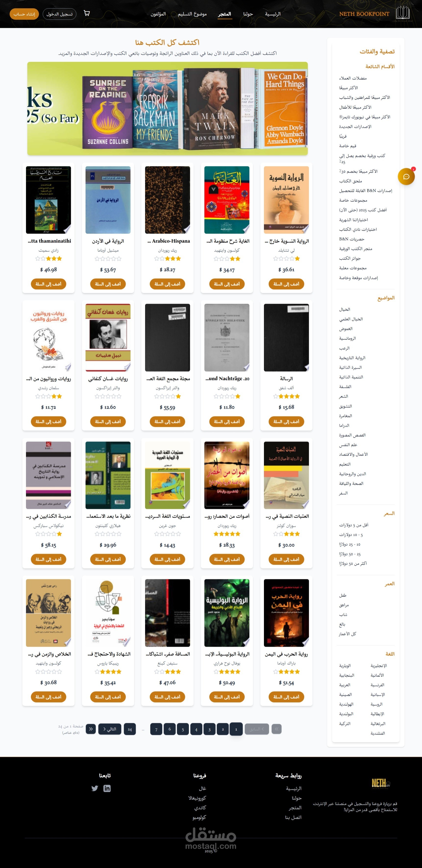Add الرسالة book to the cart

(286, 421)
